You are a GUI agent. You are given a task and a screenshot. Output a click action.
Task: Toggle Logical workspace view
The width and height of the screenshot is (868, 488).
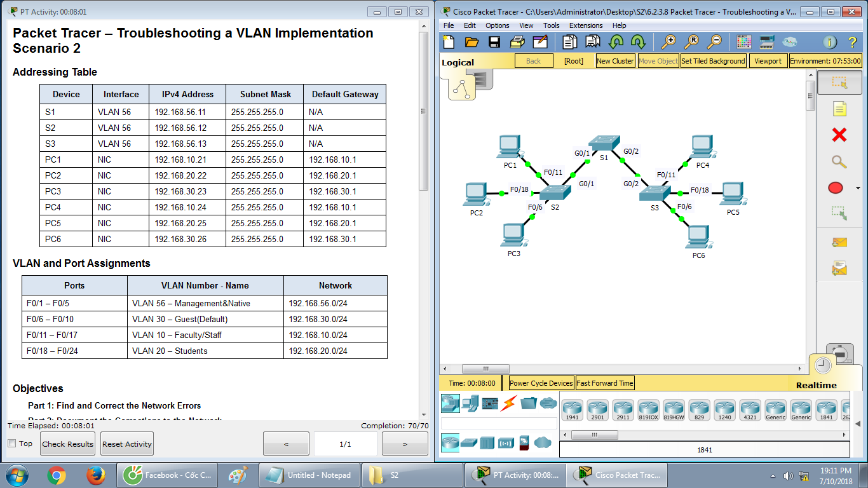click(x=458, y=62)
